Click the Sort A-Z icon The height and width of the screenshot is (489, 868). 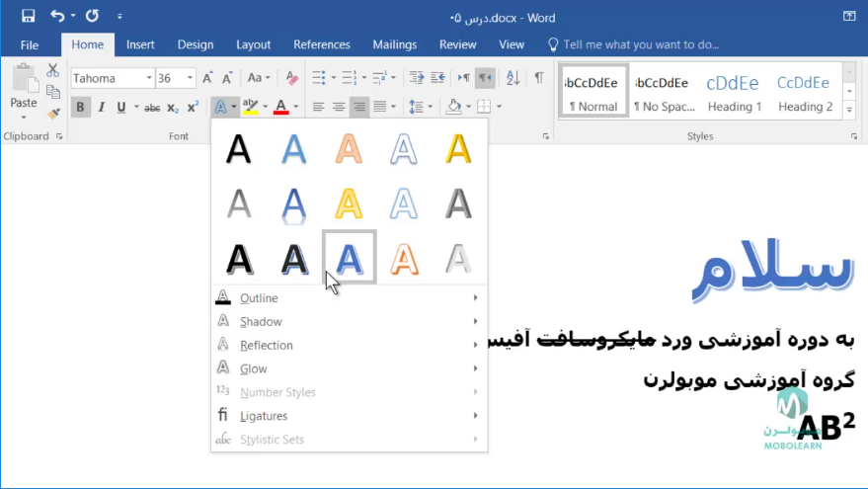(513, 77)
